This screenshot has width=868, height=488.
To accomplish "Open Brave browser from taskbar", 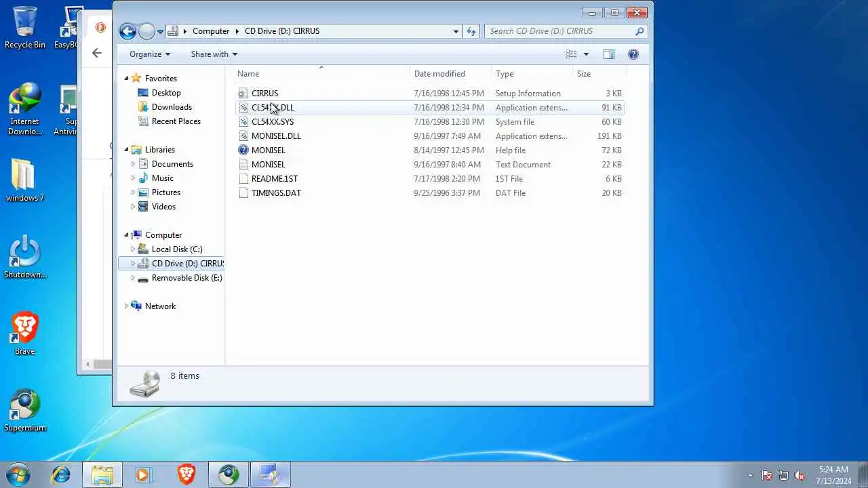I will tap(186, 474).
